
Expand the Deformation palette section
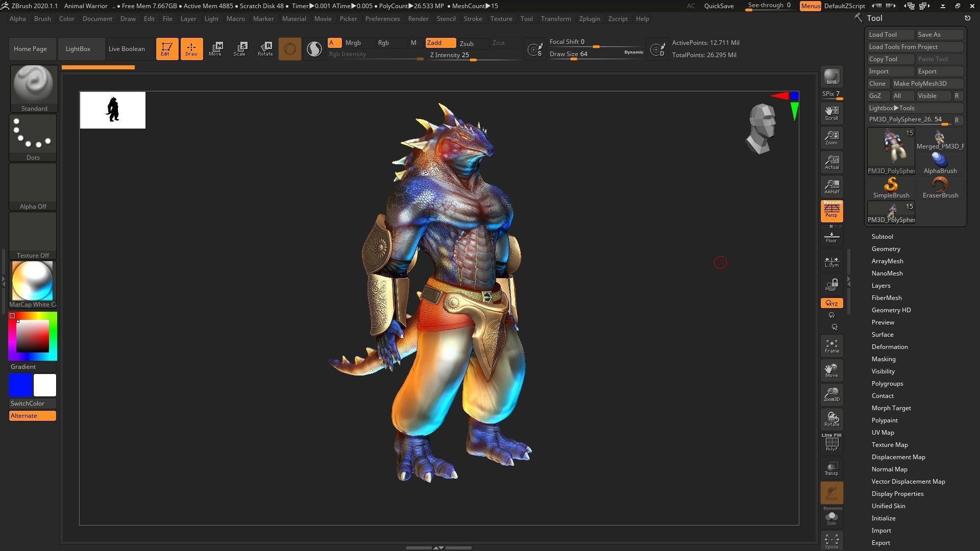point(889,347)
